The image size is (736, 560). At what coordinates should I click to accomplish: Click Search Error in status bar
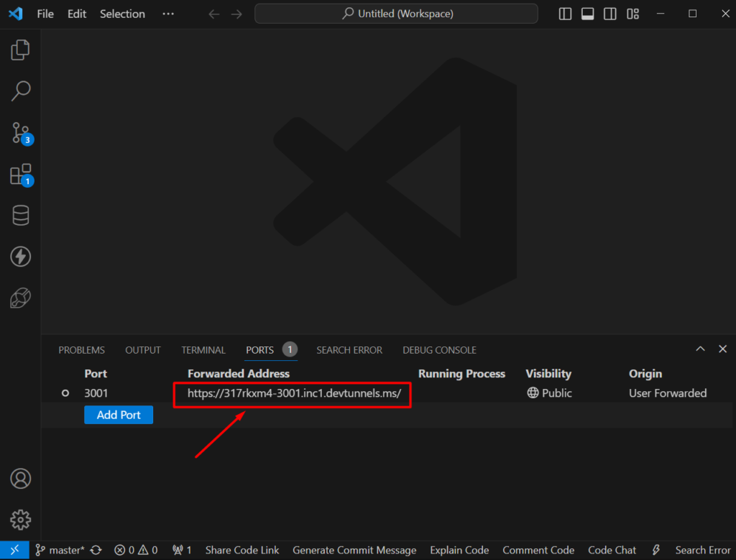pos(703,550)
